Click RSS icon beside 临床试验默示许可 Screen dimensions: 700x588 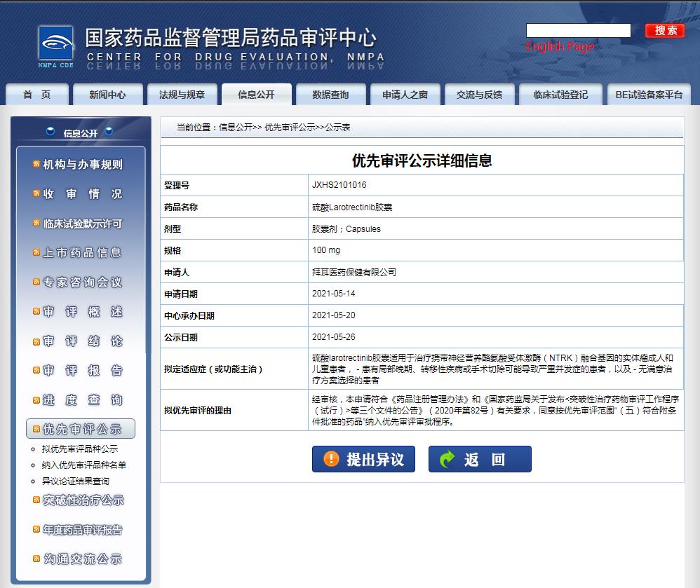pyautogui.click(x=36, y=223)
